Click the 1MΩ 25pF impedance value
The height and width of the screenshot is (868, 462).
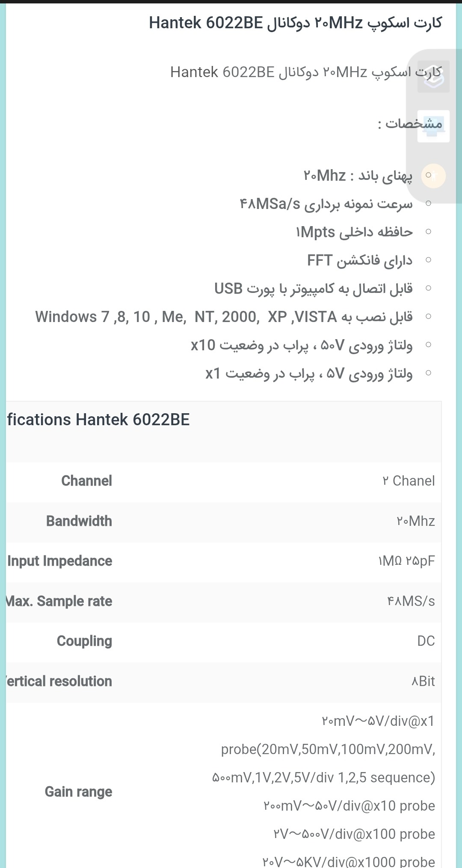[406, 561]
